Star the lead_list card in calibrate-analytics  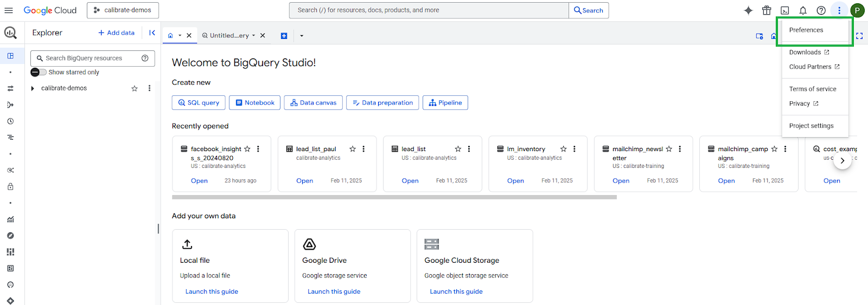tap(458, 149)
